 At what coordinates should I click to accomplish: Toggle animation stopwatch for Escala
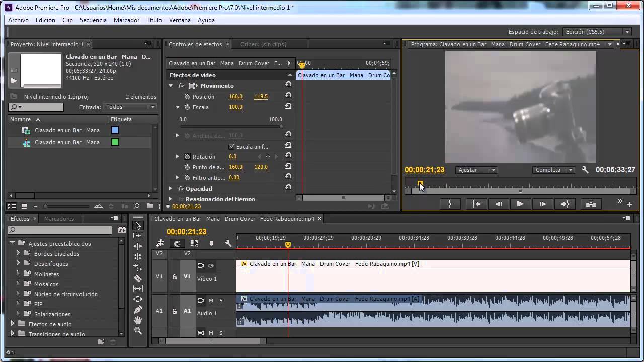click(x=187, y=107)
